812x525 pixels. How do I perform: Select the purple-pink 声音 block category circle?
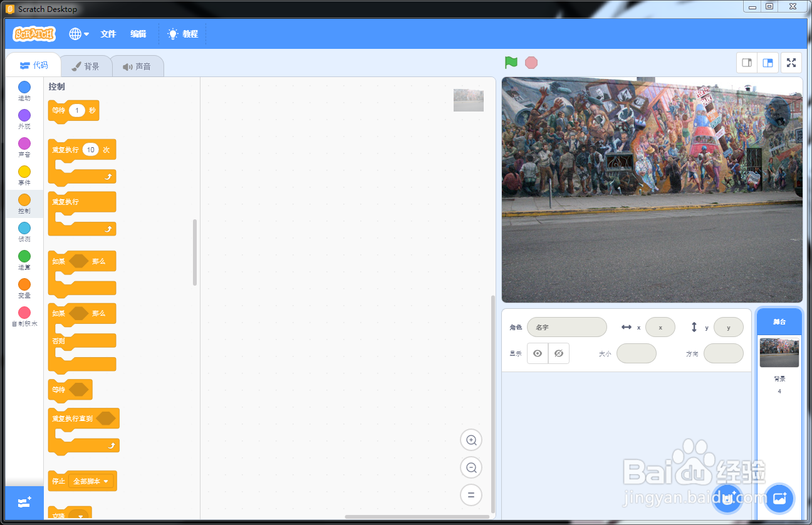click(x=24, y=143)
